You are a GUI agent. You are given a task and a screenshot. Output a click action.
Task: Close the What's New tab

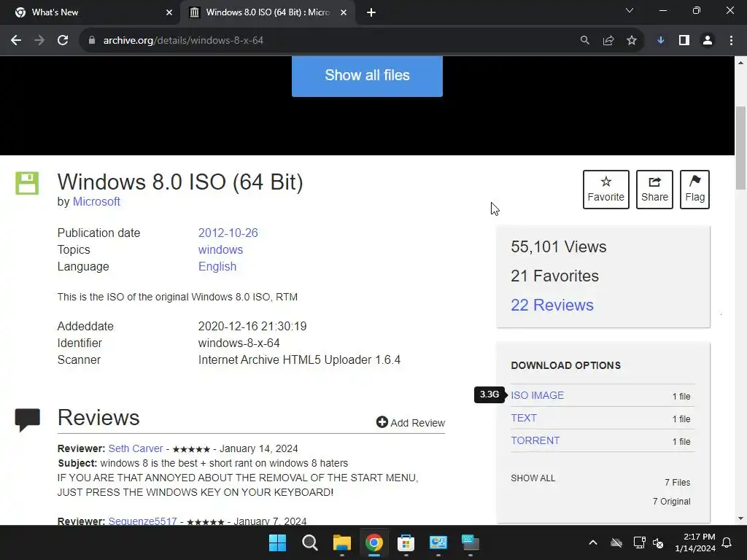pyautogui.click(x=169, y=12)
